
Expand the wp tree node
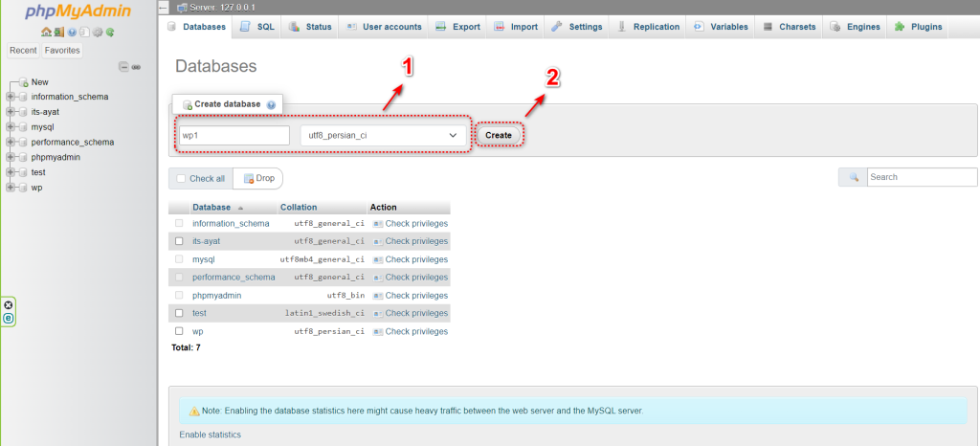click(10, 188)
